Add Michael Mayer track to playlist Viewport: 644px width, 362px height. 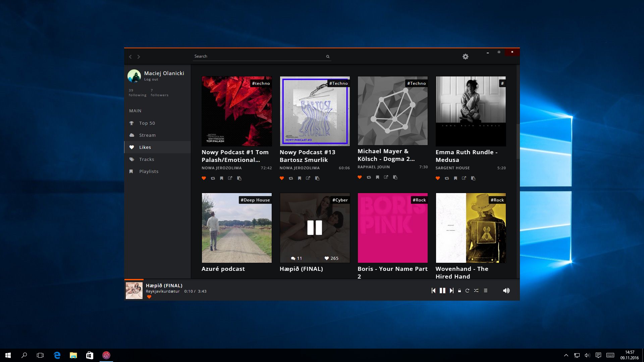377,177
